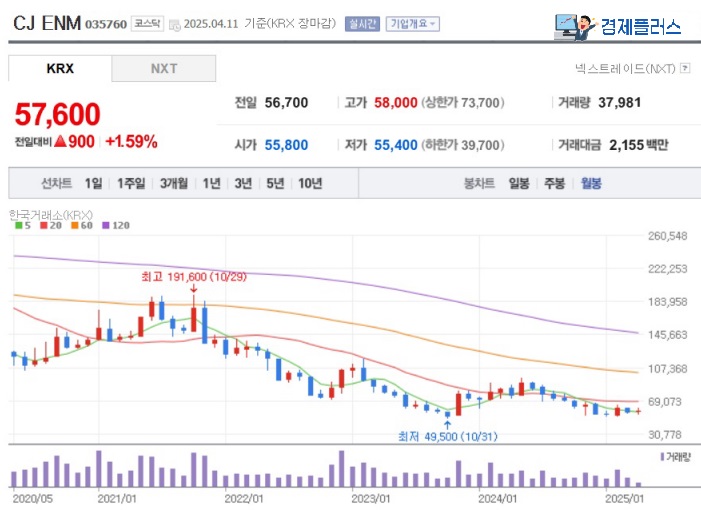The width and height of the screenshot is (701, 510).
Task: Click the calendar icon beside 2025.04.11
Action: [174, 25]
